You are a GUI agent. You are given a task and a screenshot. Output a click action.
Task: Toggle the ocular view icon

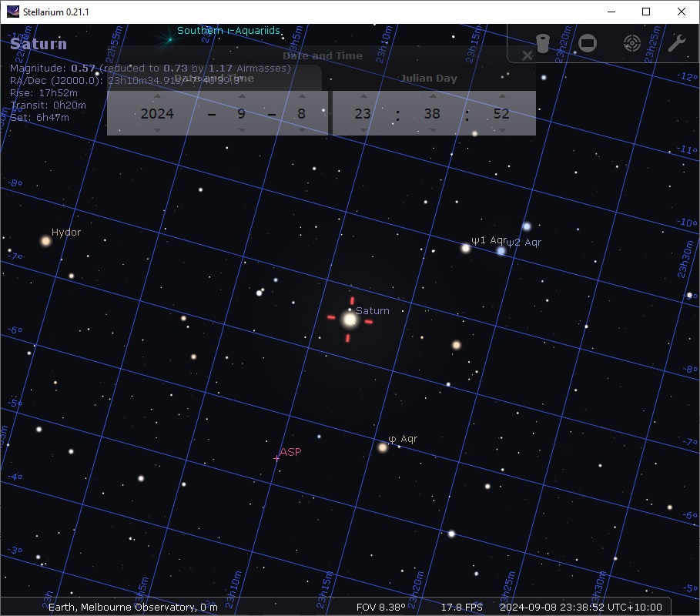coord(543,43)
